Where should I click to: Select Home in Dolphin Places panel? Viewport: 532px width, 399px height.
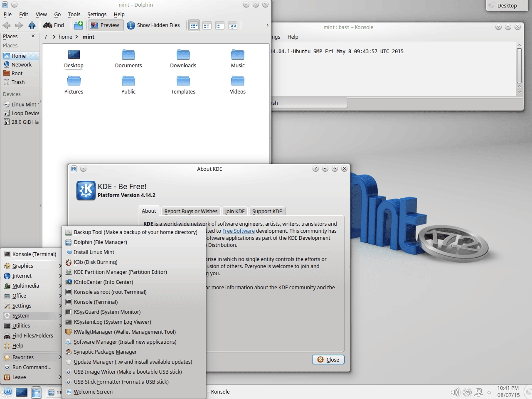coord(20,56)
